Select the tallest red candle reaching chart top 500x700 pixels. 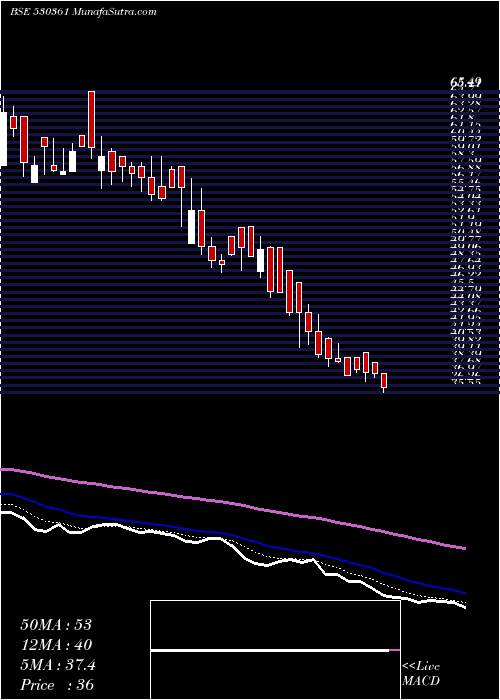[x=92, y=119]
